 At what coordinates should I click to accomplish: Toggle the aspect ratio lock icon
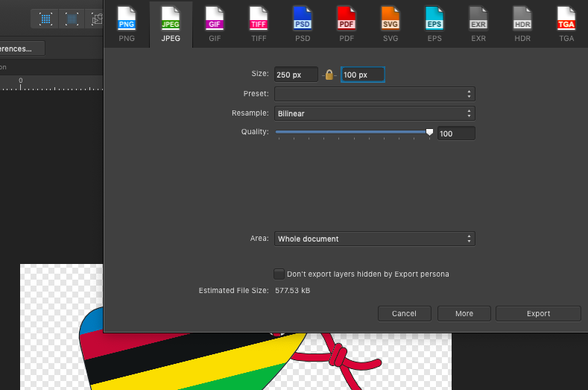click(329, 75)
